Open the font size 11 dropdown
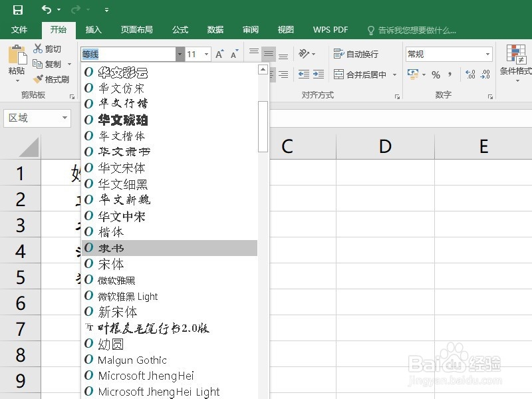The image size is (532, 399). (206, 55)
